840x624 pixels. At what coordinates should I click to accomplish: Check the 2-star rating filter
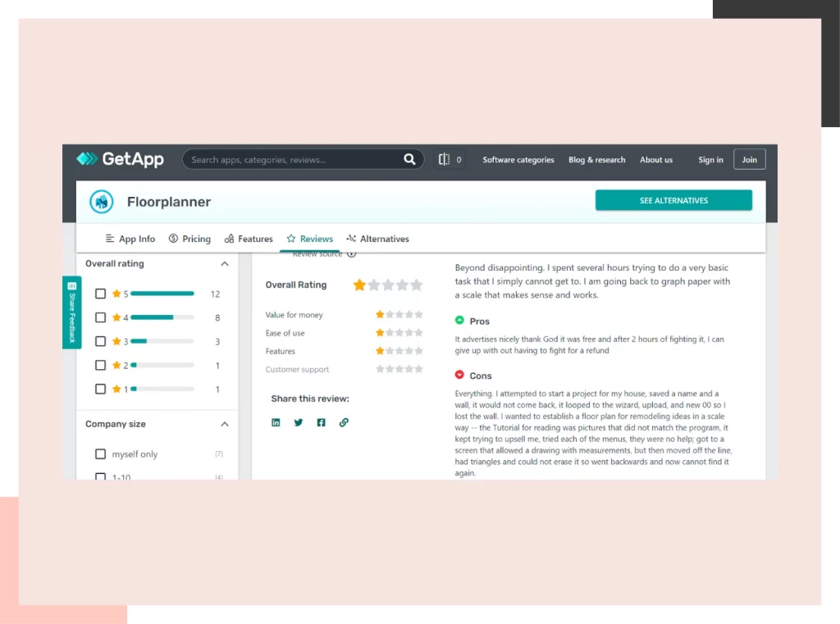coord(100,365)
